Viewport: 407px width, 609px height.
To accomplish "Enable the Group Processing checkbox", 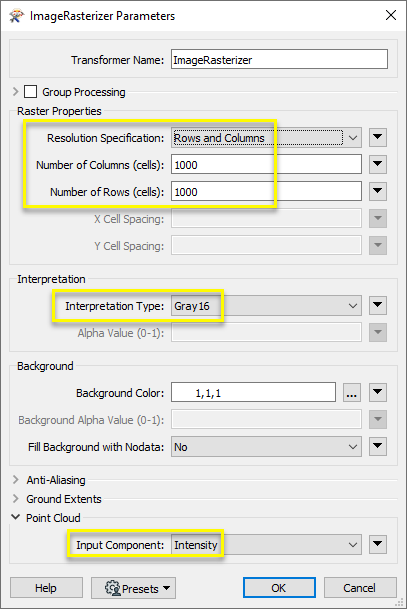I will 31,92.
